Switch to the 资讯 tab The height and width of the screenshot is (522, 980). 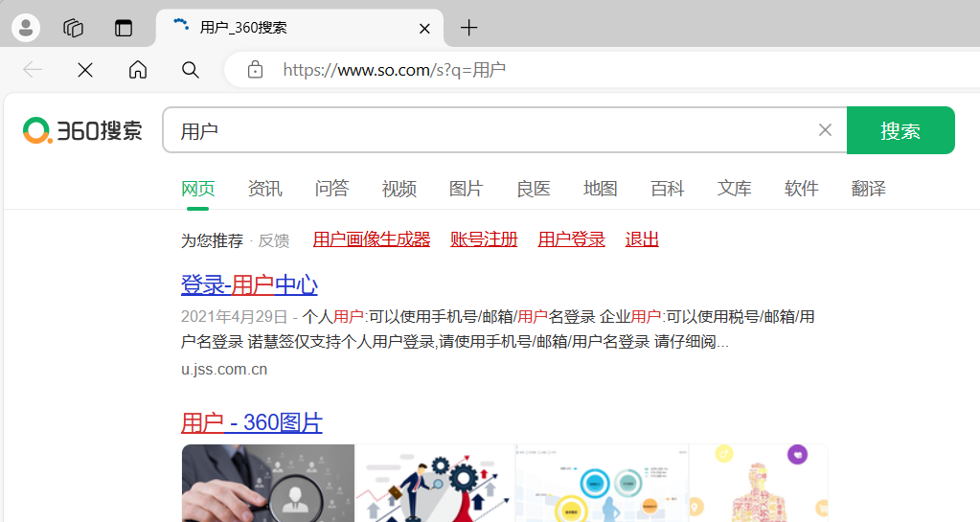tap(265, 188)
